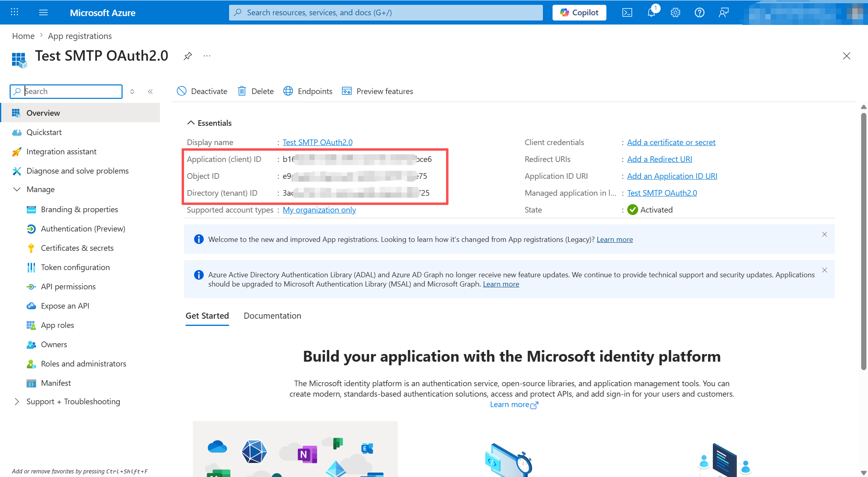Click the sidebar Search field

click(x=66, y=92)
